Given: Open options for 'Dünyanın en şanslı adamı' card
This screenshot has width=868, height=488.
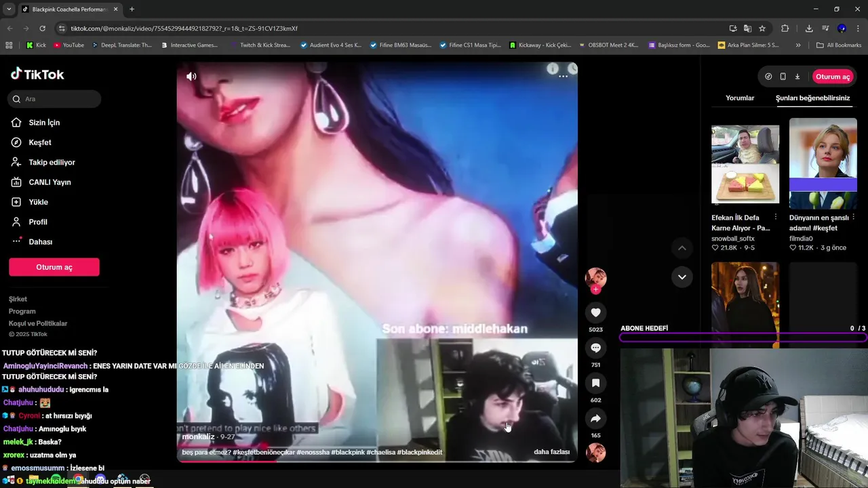Looking at the screenshot, I should tap(854, 218).
